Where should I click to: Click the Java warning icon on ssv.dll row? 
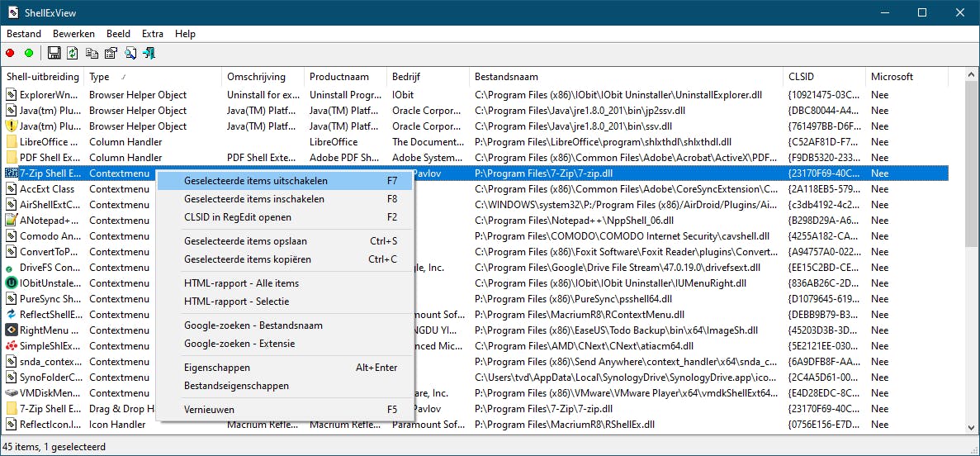(x=11, y=126)
